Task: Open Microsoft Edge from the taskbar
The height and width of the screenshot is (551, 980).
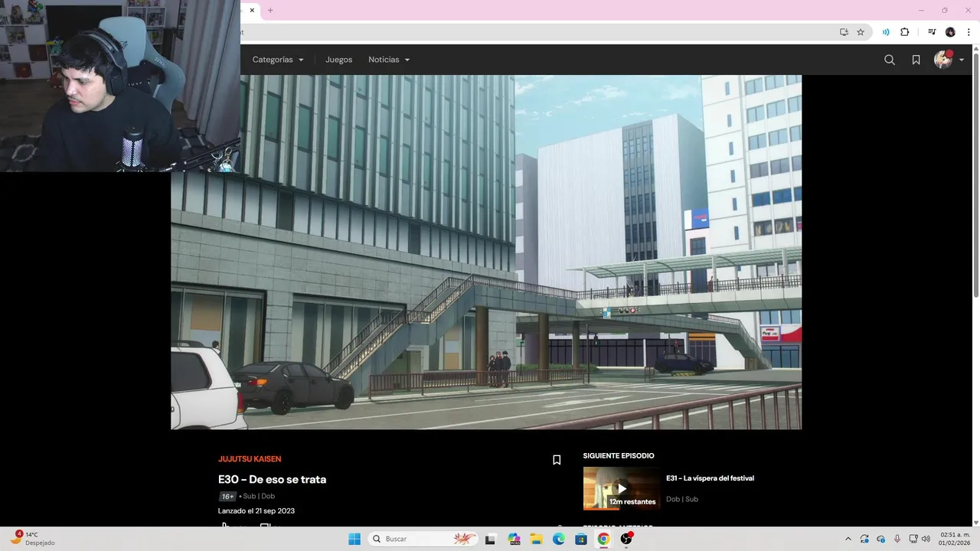Action: (559, 539)
